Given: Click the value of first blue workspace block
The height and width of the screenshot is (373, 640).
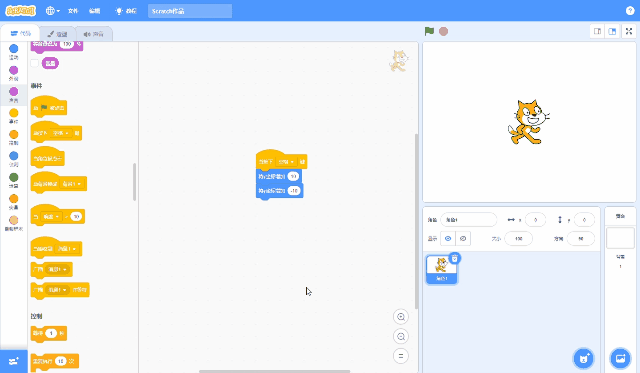Looking at the screenshot, I should 293,176.
